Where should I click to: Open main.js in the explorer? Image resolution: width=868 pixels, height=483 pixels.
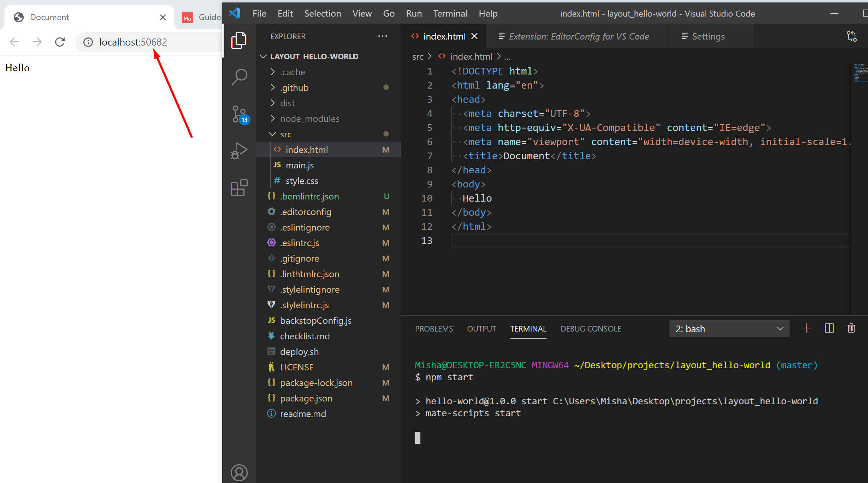pyautogui.click(x=329, y=165)
